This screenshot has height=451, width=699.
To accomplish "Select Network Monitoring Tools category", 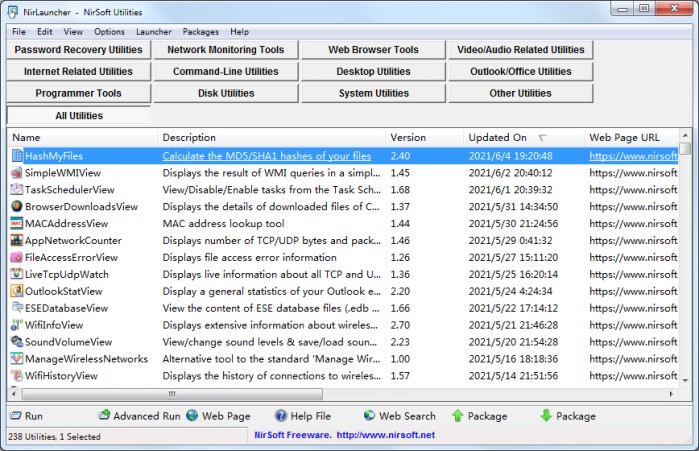I will point(226,49).
